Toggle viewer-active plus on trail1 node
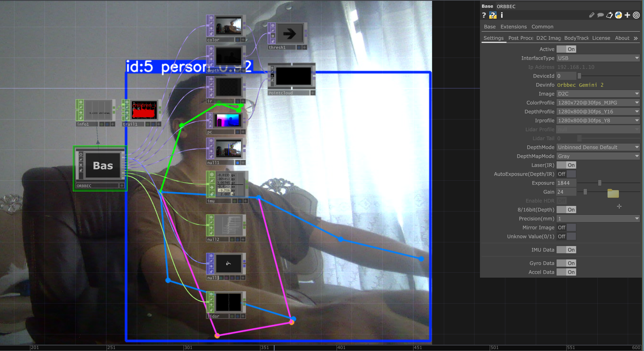This screenshot has width=644, height=351. [x=159, y=124]
